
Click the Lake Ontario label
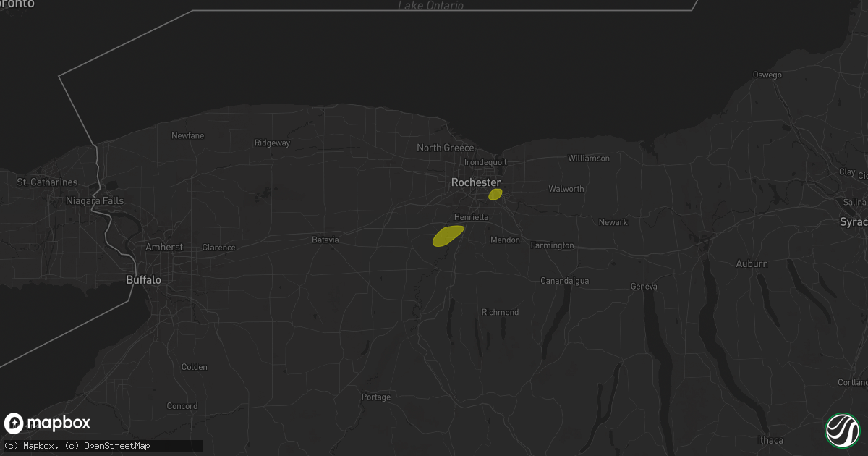point(431,5)
